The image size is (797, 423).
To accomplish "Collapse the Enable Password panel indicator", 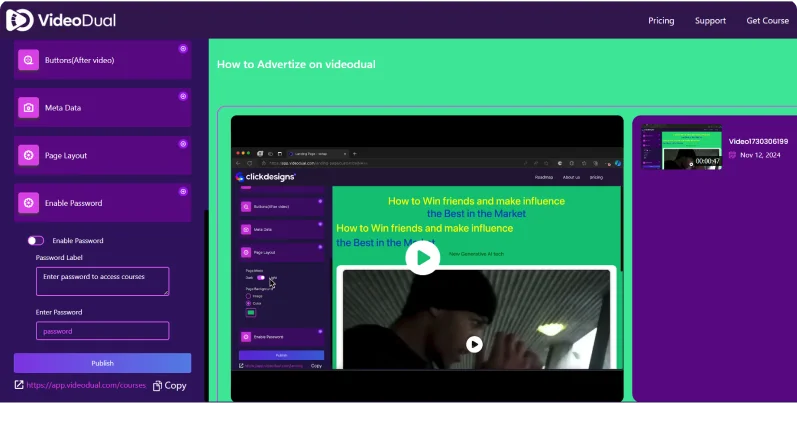I will [x=182, y=191].
